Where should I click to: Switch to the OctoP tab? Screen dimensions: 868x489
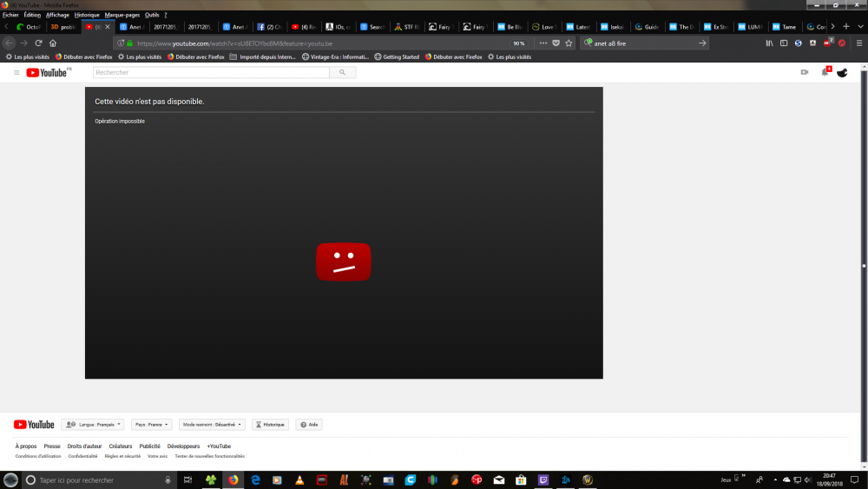tap(29, 27)
